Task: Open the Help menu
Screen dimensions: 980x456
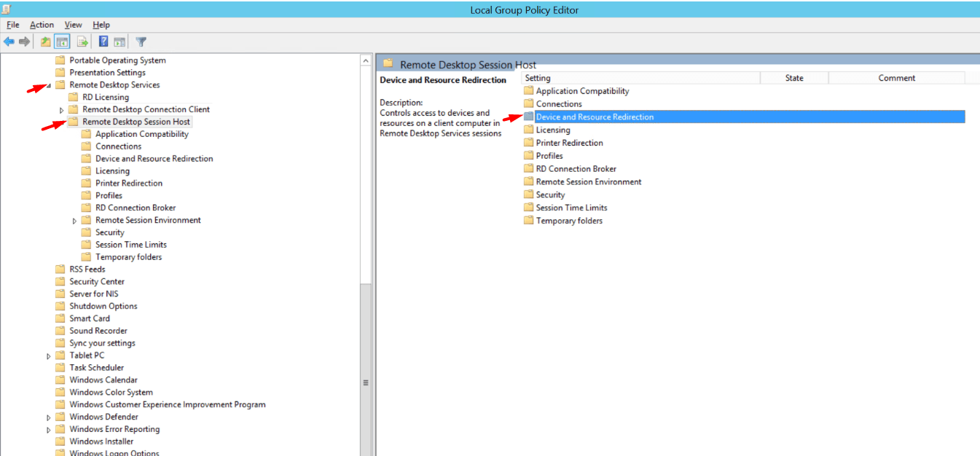Action: tap(101, 24)
